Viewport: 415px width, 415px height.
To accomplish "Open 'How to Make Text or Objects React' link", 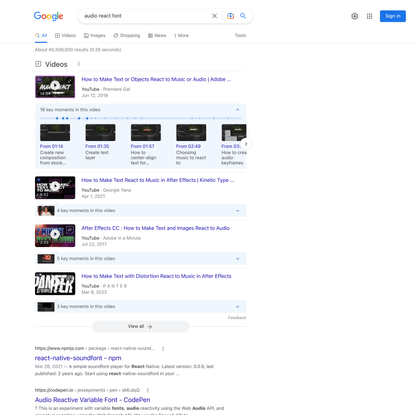I will pyautogui.click(x=156, y=79).
